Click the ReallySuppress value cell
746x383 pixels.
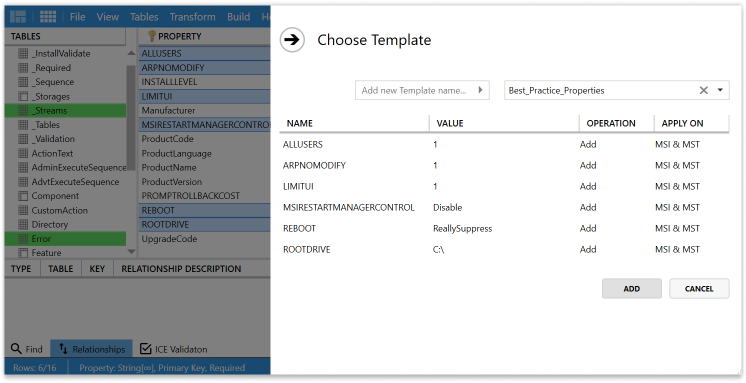click(462, 228)
